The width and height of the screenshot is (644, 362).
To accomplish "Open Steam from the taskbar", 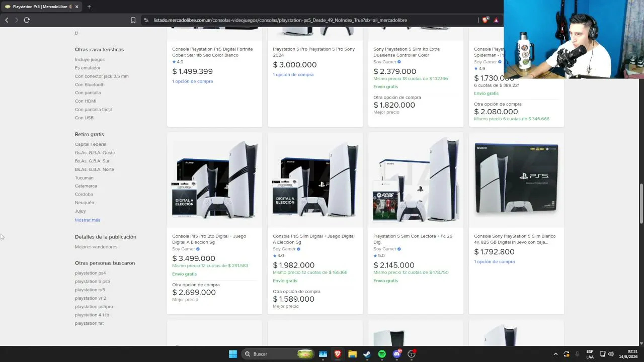I will click(x=367, y=354).
